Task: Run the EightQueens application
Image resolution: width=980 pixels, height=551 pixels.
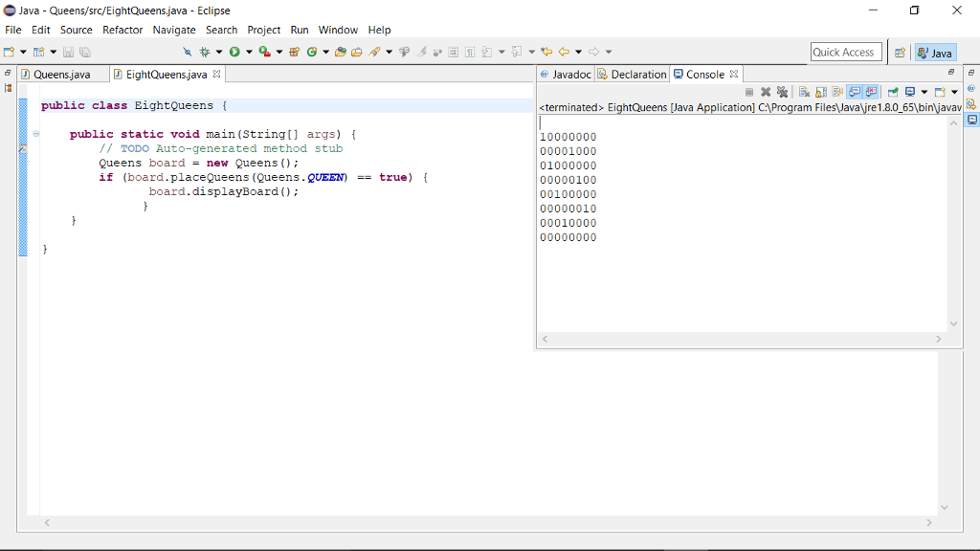Action: tap(234, 52)
